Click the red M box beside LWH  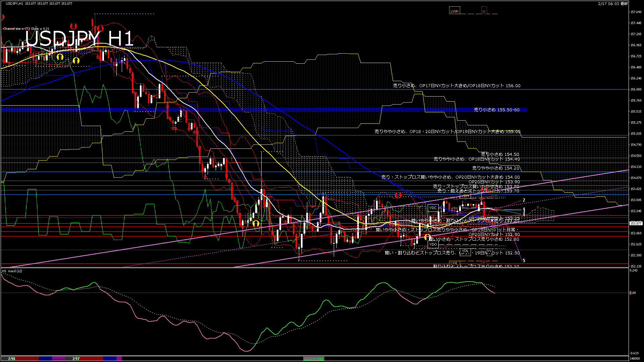point(484,11)
